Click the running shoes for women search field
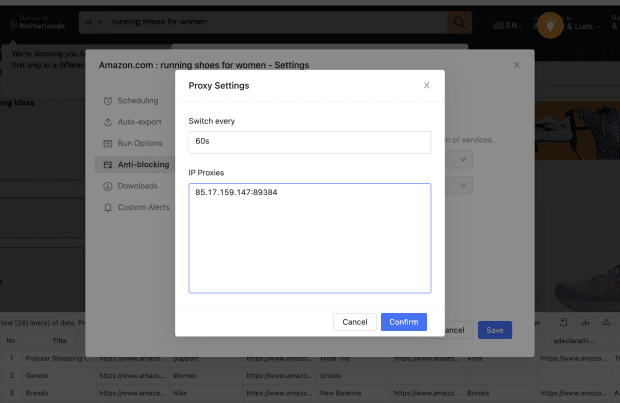 (277, 22)
